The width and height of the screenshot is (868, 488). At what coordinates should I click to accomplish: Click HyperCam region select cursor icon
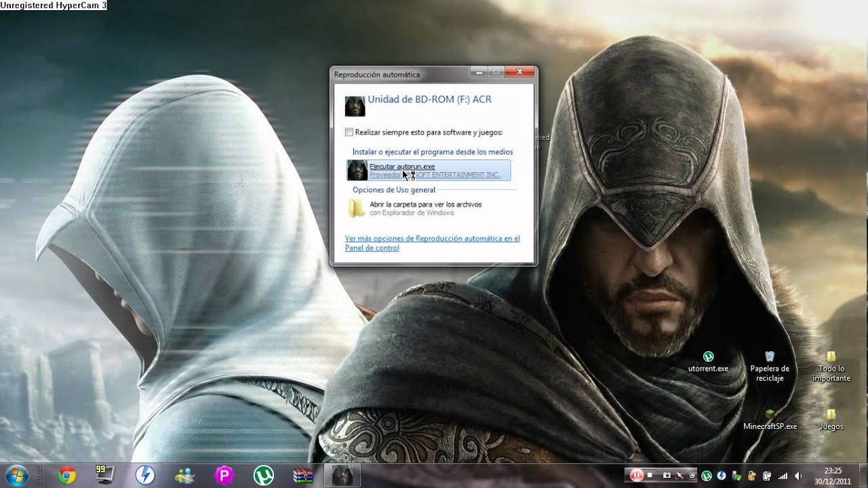[x=679, y=475]
